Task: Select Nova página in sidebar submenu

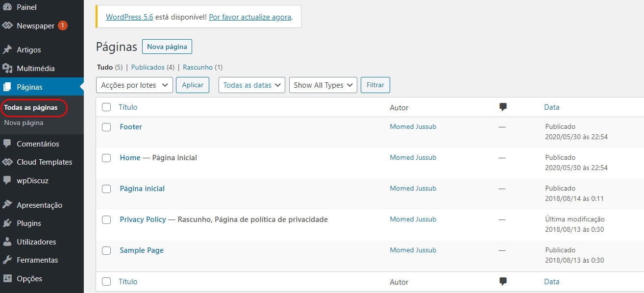Action: point(24,123)
